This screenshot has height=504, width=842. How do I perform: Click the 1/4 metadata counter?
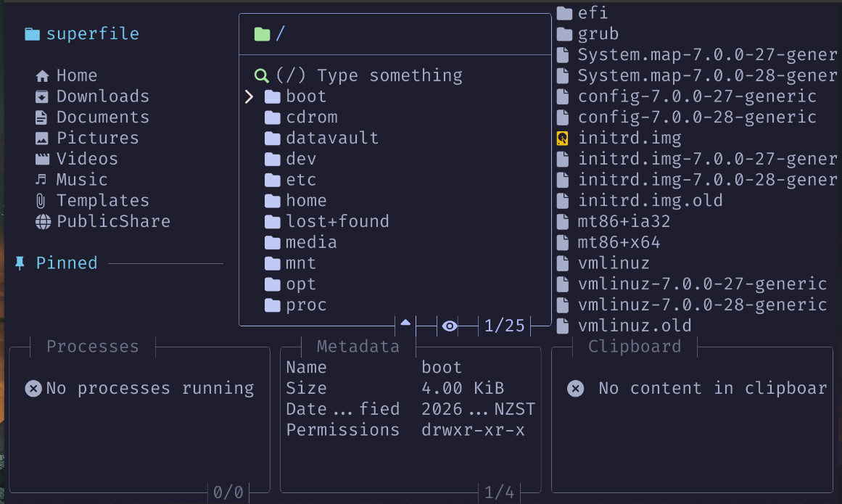click(x=500, y=492)
